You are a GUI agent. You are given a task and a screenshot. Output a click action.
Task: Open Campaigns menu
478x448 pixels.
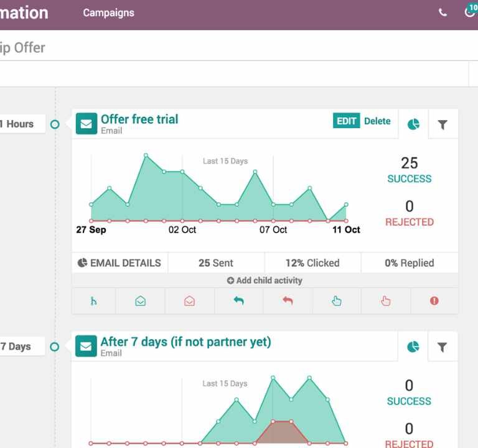[x=108, y=13]
